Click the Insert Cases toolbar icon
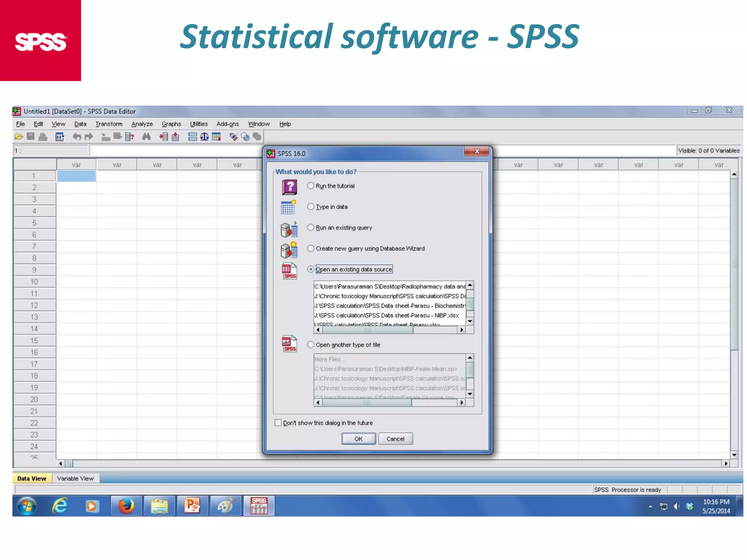 coord(164,137)
